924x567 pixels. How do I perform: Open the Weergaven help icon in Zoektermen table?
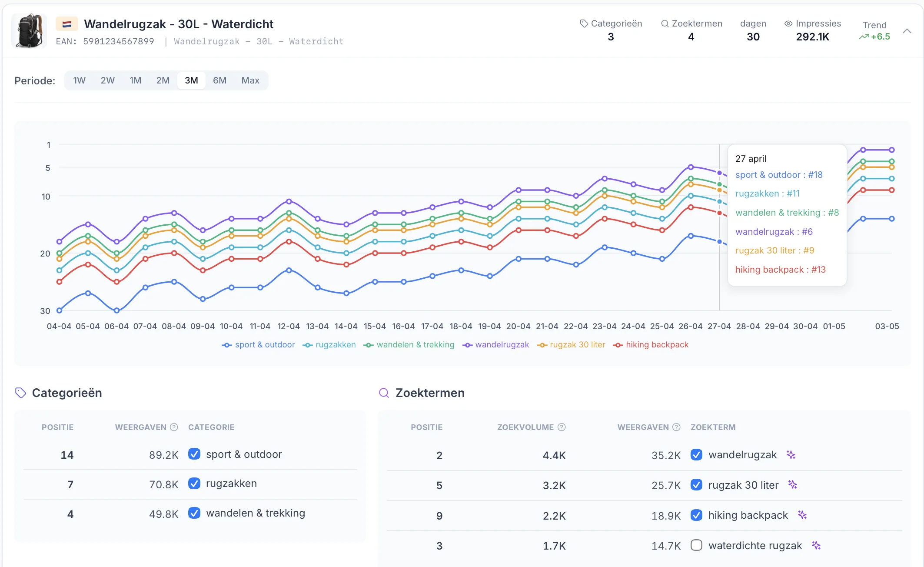[676, 427]
